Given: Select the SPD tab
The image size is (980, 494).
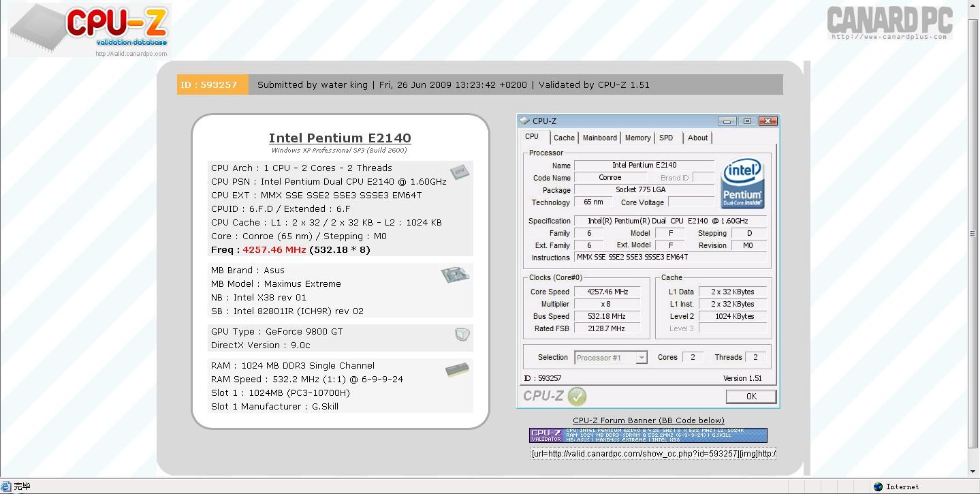Looking at the screenshot, I should [667, 138].
